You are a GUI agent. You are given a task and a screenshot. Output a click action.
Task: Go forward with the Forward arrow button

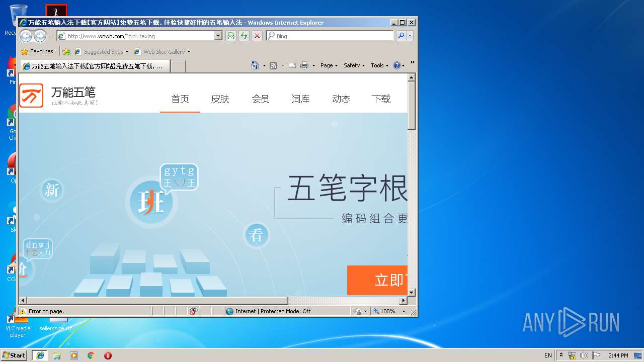point(40,36)
